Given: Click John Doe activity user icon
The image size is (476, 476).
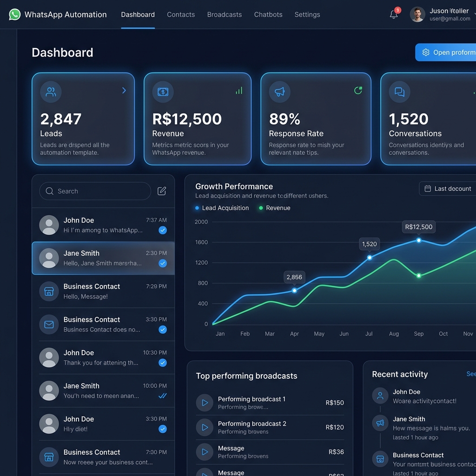Looking at the screenshot, I should (380, 396).
